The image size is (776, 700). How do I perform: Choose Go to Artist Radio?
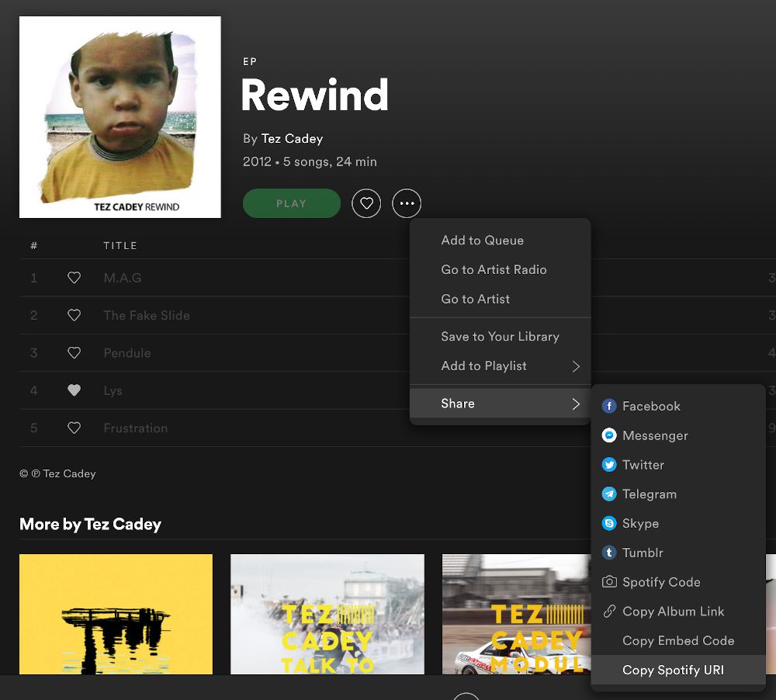[501, 270]
